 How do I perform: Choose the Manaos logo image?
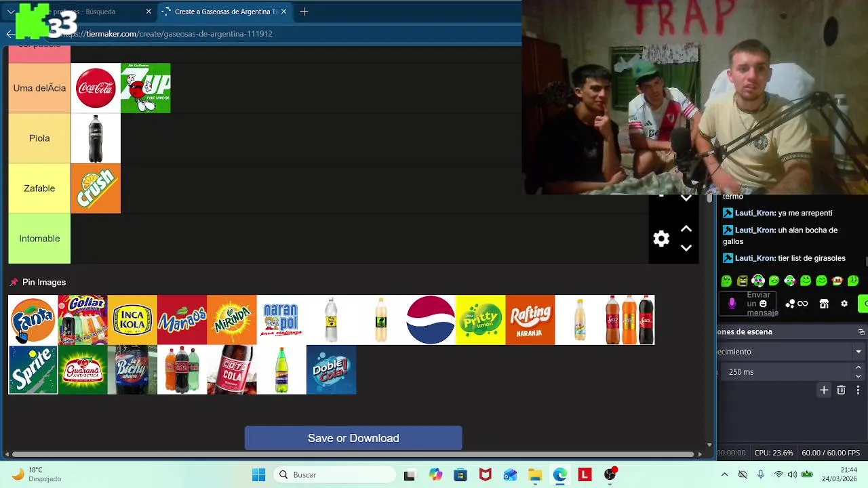pyautogui.click(x=182, y=320)
